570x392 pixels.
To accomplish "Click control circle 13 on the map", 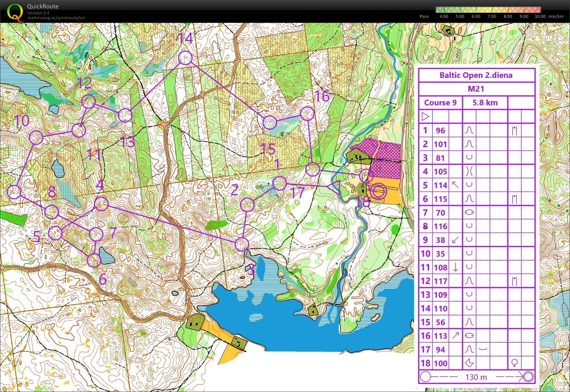I will [x=125, y=115].
